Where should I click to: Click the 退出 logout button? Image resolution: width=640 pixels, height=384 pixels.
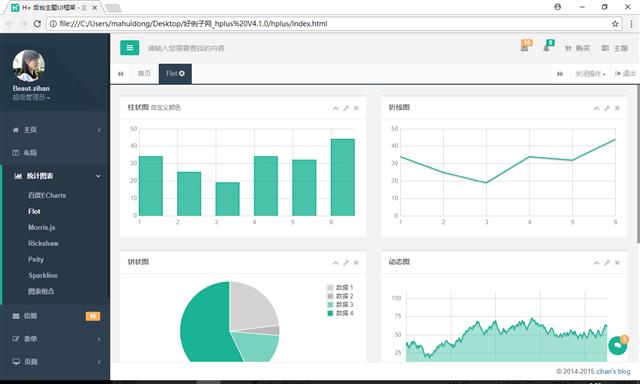625,73
